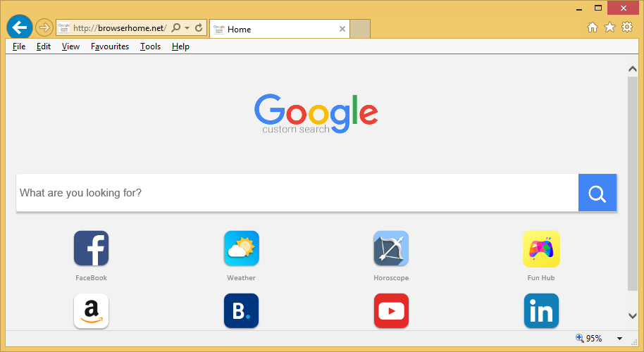Viewport: 644px width, 352px height.
Task: Click the 'What are you looking for?' search box
Action: 297,193
